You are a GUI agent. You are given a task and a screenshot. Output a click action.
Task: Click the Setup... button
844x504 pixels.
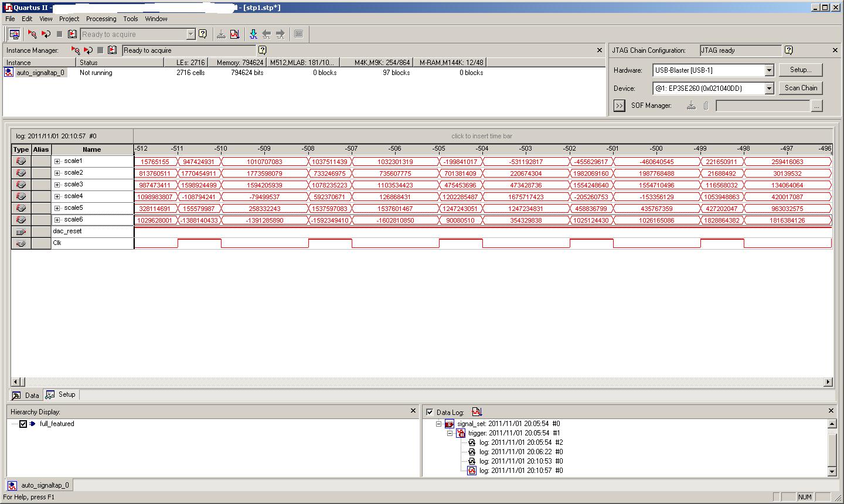pyautogui.click(x=801, y=70)
